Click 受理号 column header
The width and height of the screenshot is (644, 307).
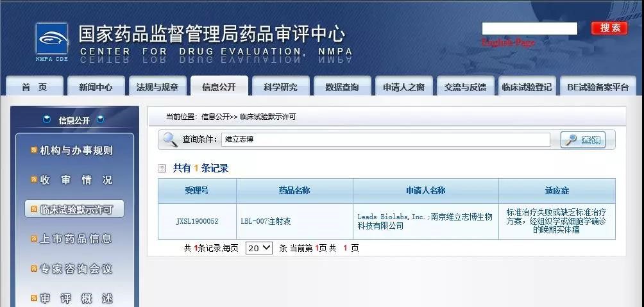pos(197,191)
